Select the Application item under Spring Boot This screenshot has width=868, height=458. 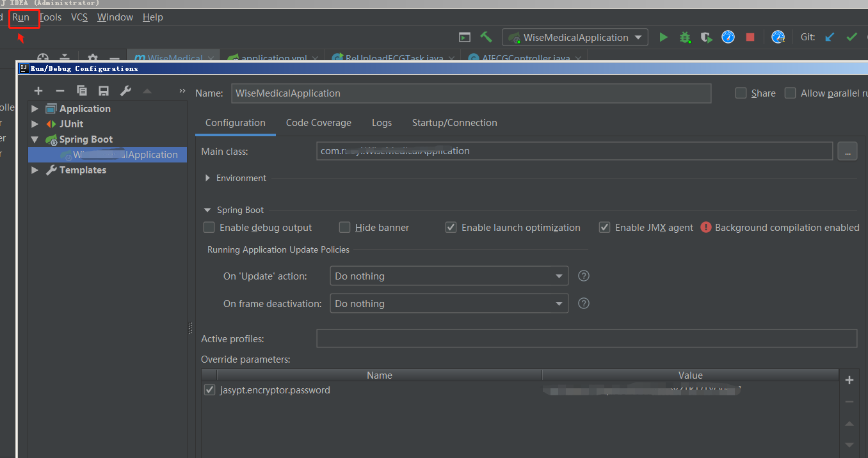click(108, 155)
